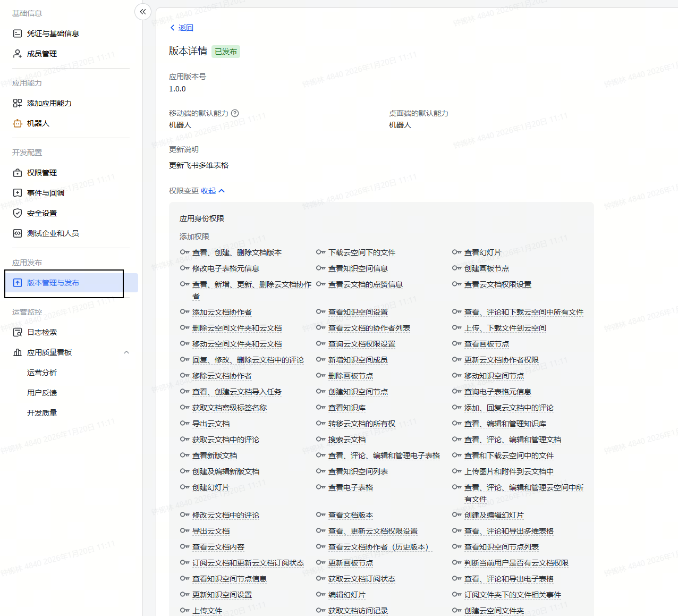The height and width of the screenshot is (616, 678).
Task: Click help icon beside 移动端的默认能力
Action: pos(235,113)
